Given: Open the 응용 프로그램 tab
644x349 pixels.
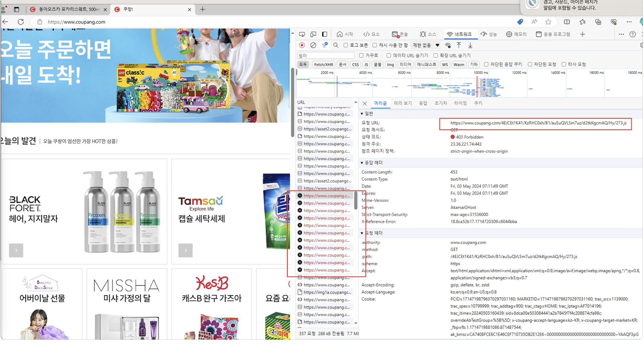Looking at the screenshot, I should pyautogui.click(x=553, y=34).
